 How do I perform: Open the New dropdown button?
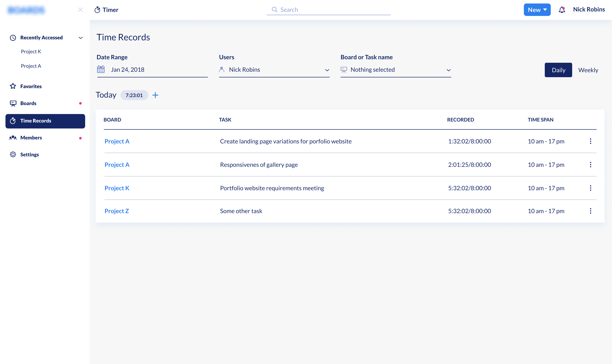click(537, 10)
